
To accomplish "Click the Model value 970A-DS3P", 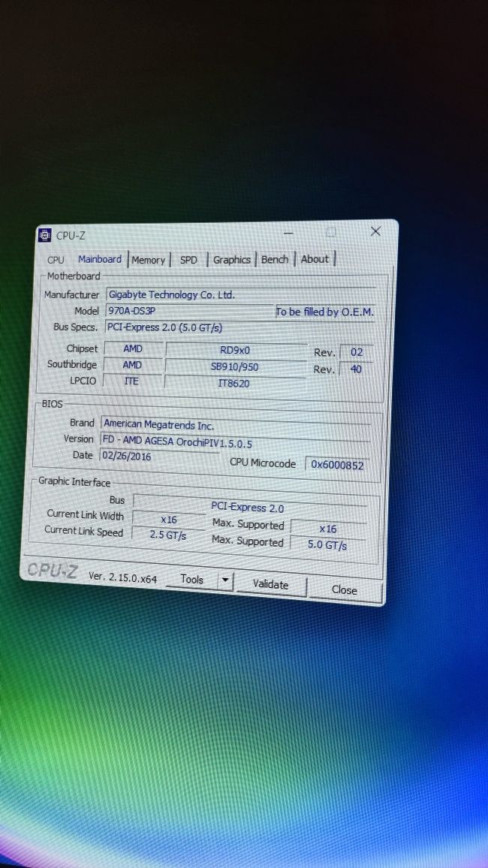I will (x=188, y=311).
